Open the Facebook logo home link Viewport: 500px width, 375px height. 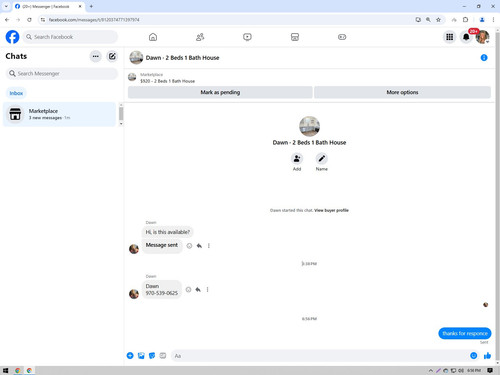[12, 37]
